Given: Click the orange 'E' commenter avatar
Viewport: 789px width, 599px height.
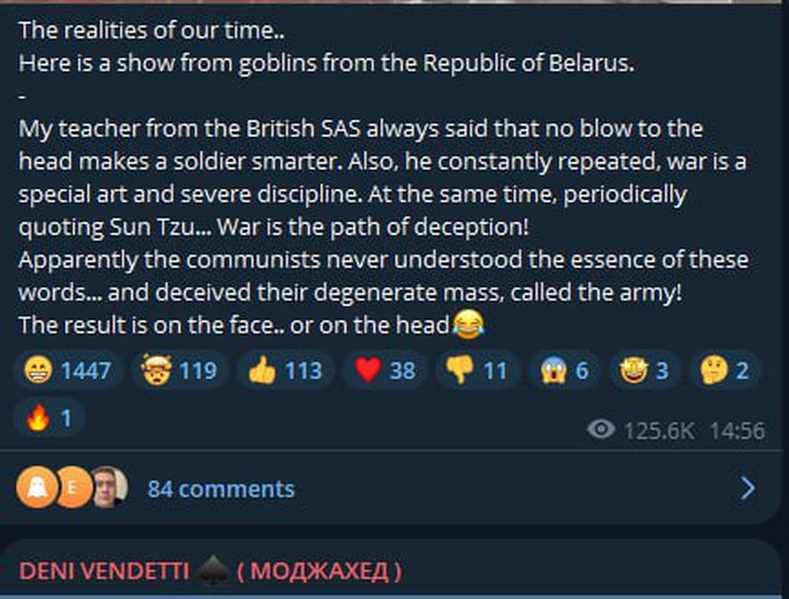Looking at the screenshot, I should coord(72,488).
